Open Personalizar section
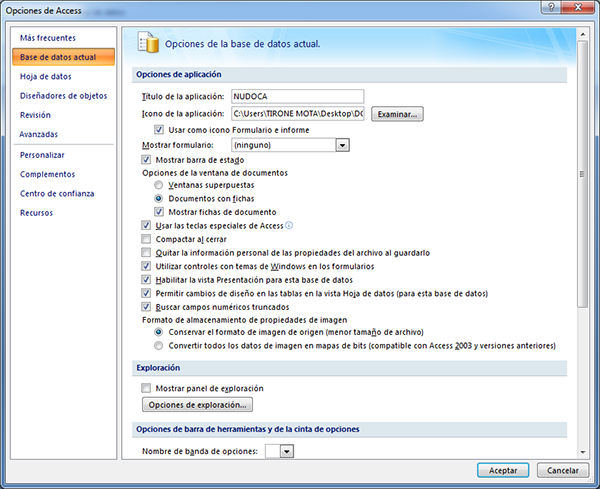The height and width of the screenshot is (489, 600). coord(42,155)
